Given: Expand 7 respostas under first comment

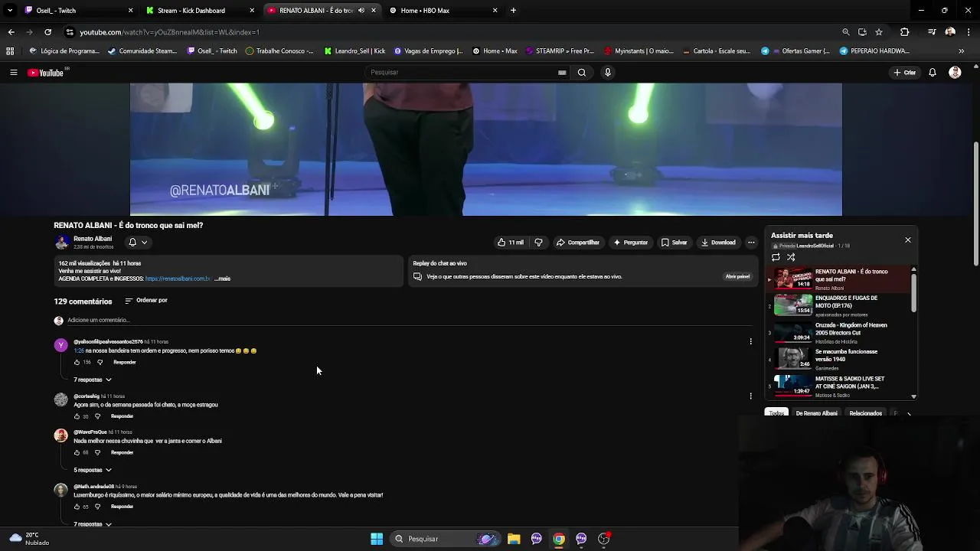Looking at the screenshot, I should 93,380.
